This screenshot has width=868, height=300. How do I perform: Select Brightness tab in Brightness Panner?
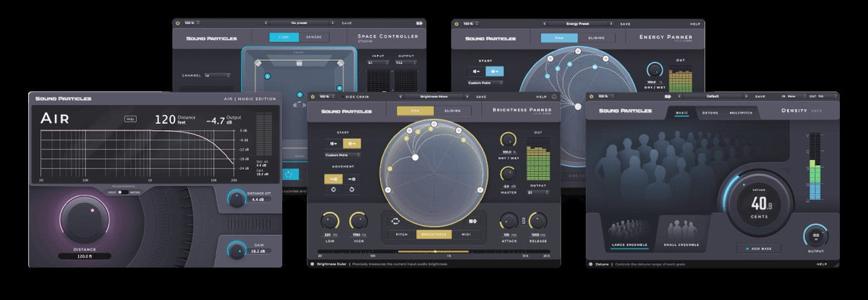click(x=435, y=234)
